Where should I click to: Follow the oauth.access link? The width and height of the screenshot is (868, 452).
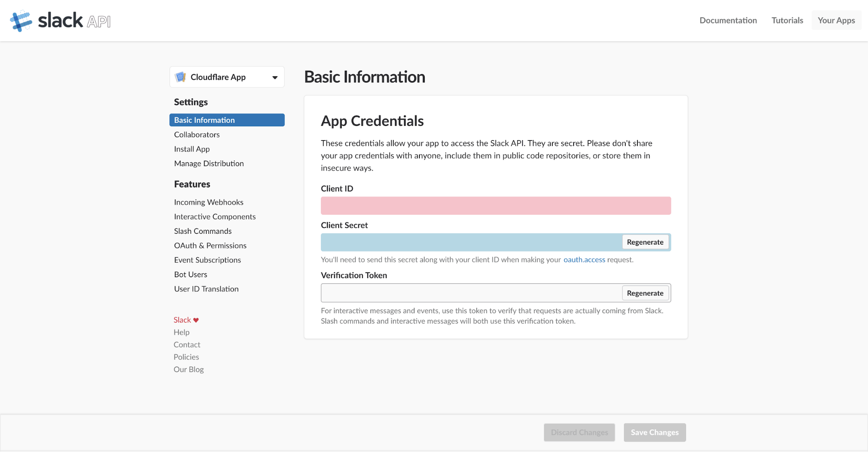coord(584,260)
